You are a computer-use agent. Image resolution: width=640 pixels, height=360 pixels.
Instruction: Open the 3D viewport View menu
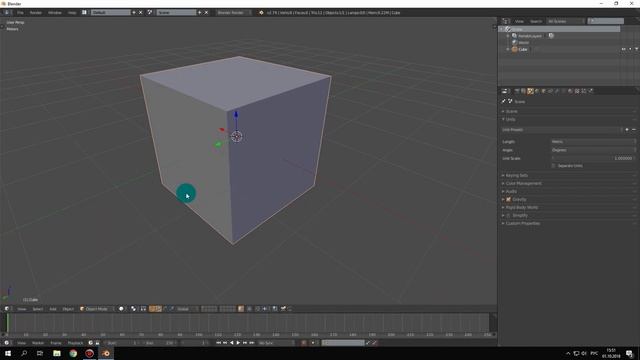pyautogui.click(x=21, y=309)
